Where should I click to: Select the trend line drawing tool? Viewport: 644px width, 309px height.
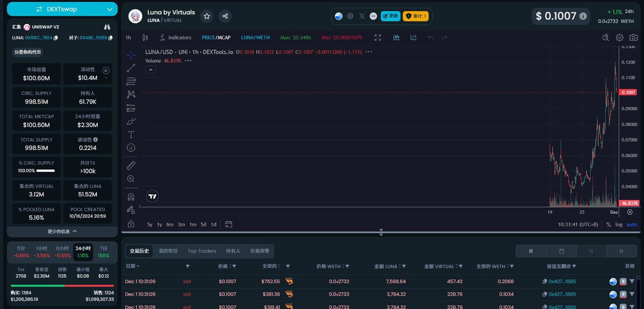[x=131, y=68]
